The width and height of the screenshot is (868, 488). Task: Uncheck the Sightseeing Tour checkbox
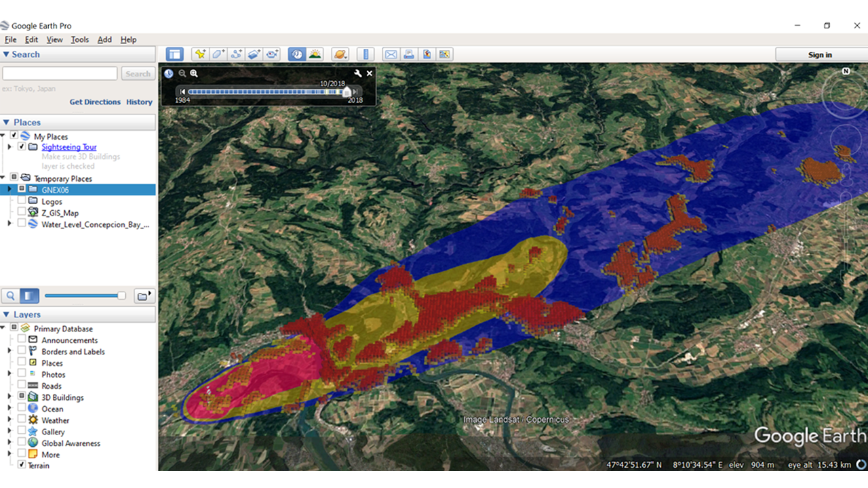22,146
